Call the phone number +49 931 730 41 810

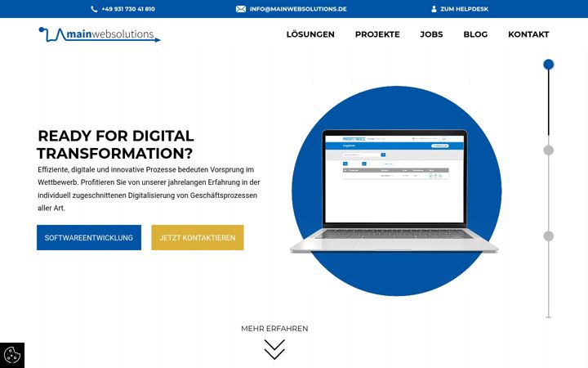(x=128, y=9)
